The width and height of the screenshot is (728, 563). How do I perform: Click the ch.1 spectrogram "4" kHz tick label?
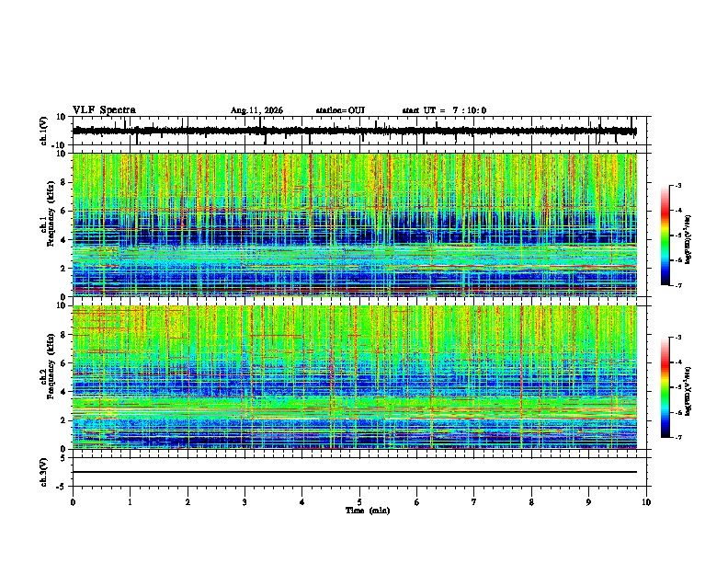[64, 240]
